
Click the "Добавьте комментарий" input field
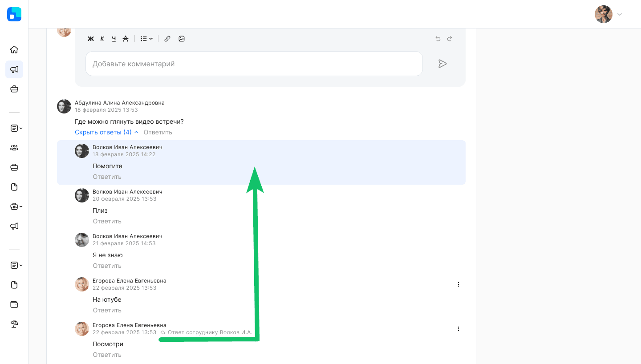(x=254, y=64)
